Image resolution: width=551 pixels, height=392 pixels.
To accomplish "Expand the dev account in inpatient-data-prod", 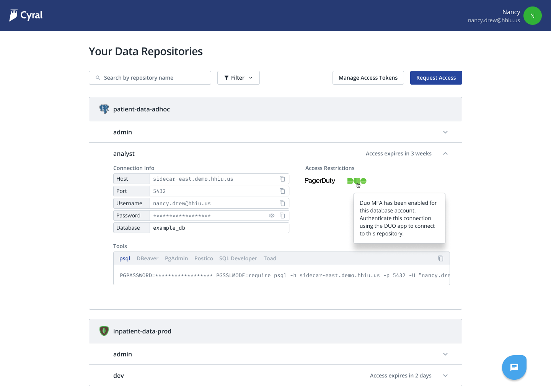I will 445,376.
